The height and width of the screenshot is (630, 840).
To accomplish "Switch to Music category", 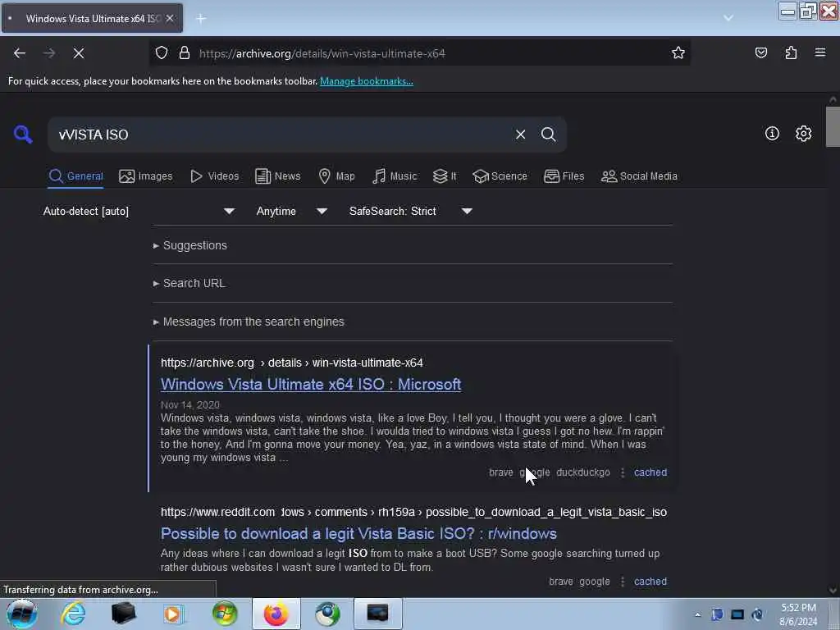I will [x=395, y=176].
